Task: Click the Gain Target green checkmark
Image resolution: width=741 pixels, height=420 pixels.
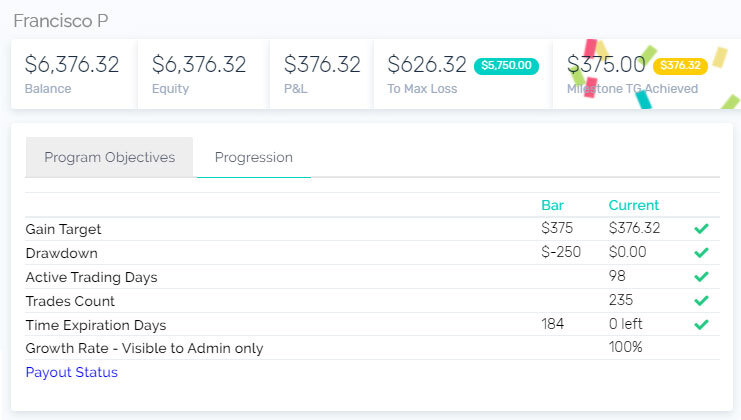Action: (701, 229)
